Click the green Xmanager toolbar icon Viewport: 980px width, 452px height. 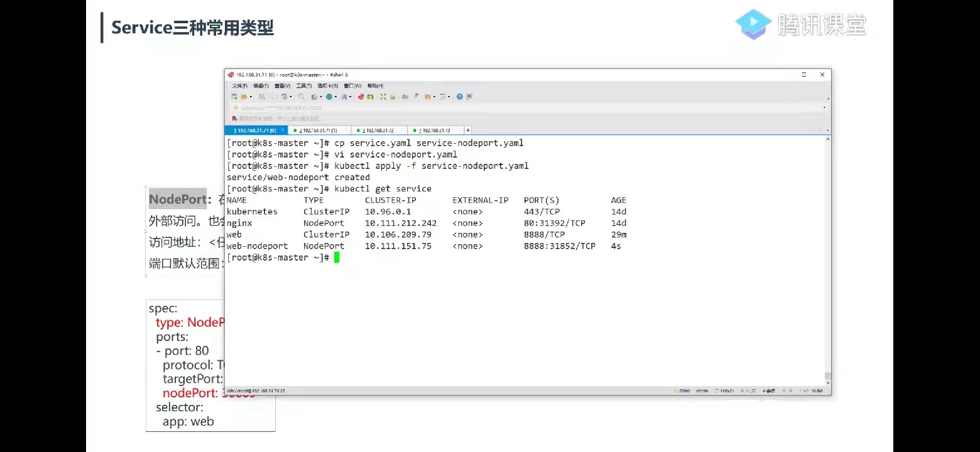point(370,97)
